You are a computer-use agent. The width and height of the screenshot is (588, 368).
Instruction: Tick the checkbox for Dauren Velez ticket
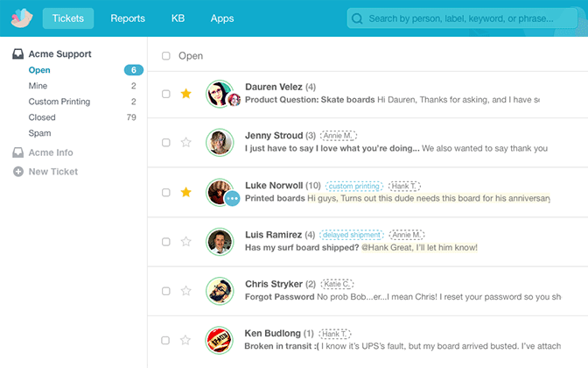[166, 94]
